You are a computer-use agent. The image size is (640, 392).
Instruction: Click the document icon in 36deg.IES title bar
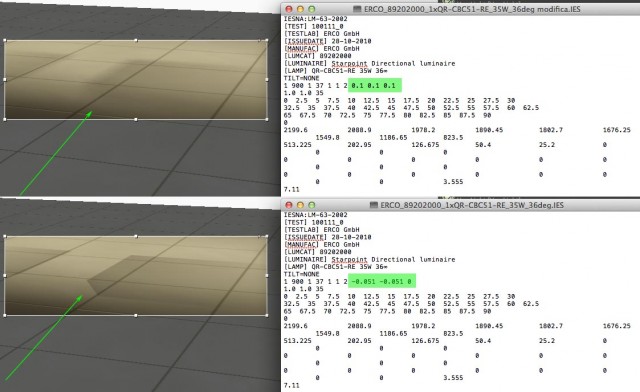tap(373, 205)
